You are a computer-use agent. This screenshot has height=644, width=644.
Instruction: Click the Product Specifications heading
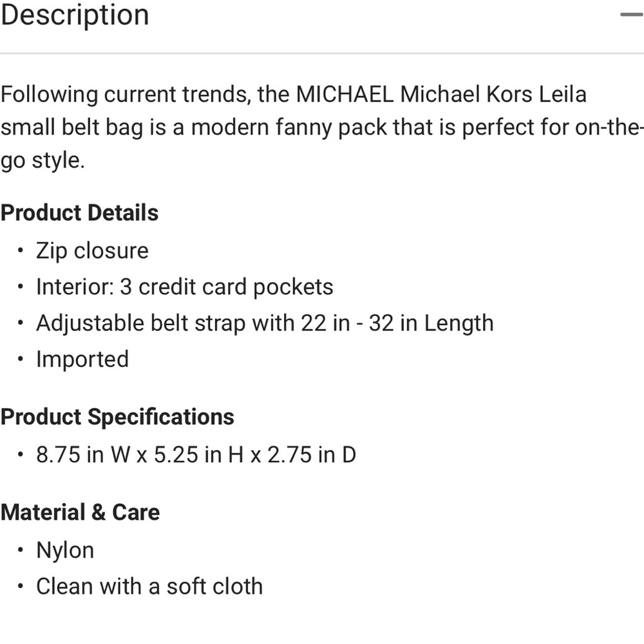(117, 417)
